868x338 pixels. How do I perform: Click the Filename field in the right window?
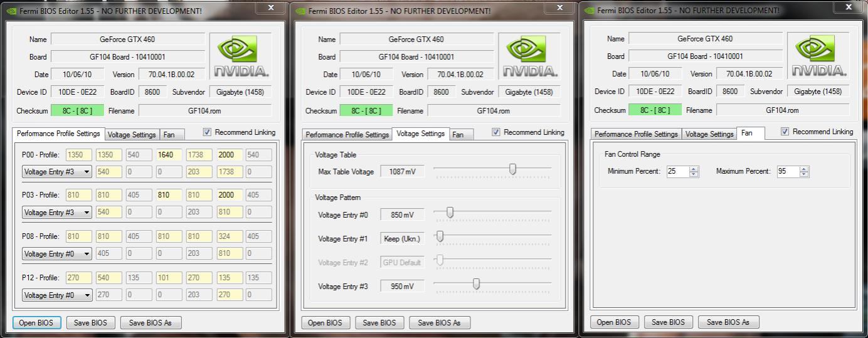(783, 110)
